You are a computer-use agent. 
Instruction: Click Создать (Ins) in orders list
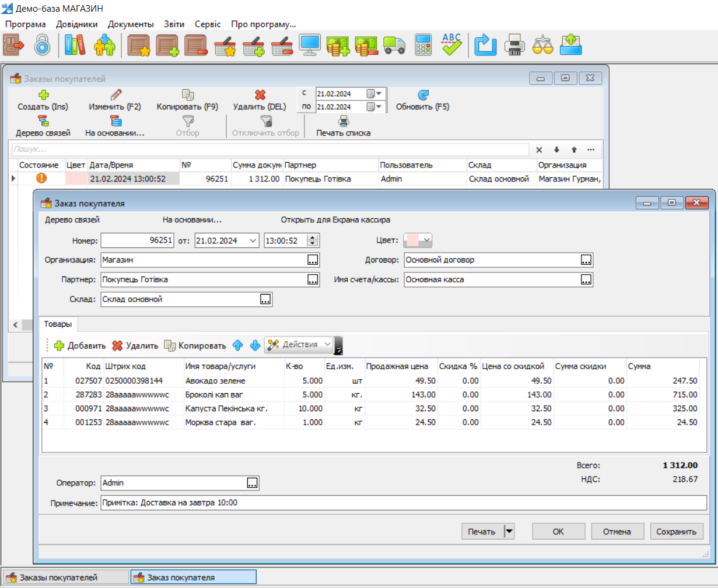[x=43, y=100]
